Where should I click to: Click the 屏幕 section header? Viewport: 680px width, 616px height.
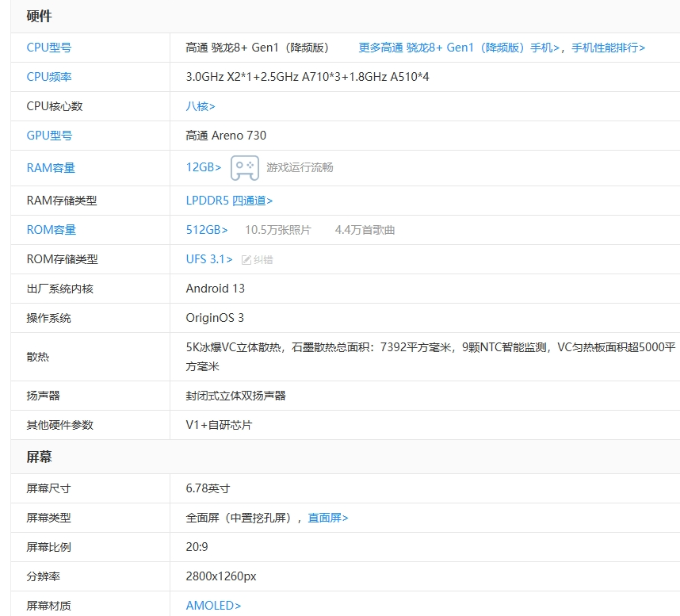[x=39, y=457]
